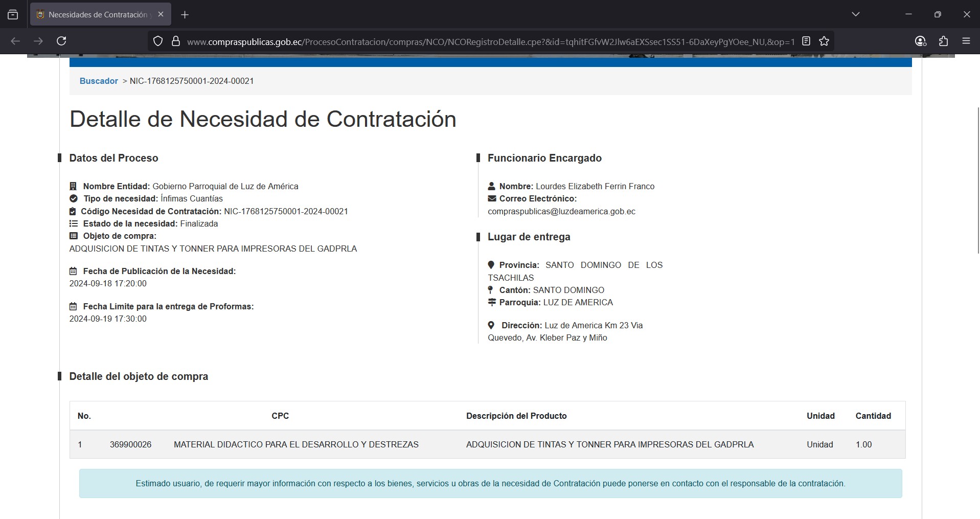Go back with the browser back arrow
Screen dimensions: 980x519
15,41
